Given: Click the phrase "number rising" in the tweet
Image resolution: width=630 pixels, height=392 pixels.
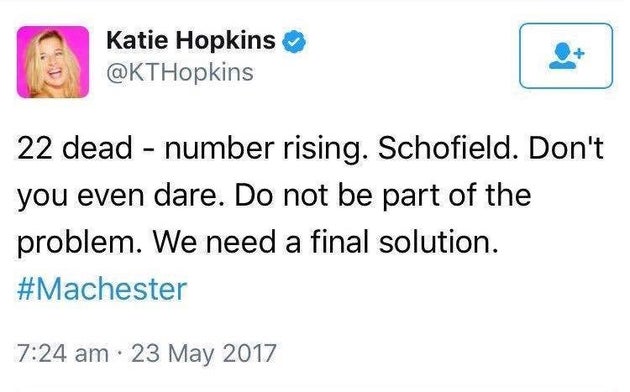Looking at the screenshot, I should (262, 149).
